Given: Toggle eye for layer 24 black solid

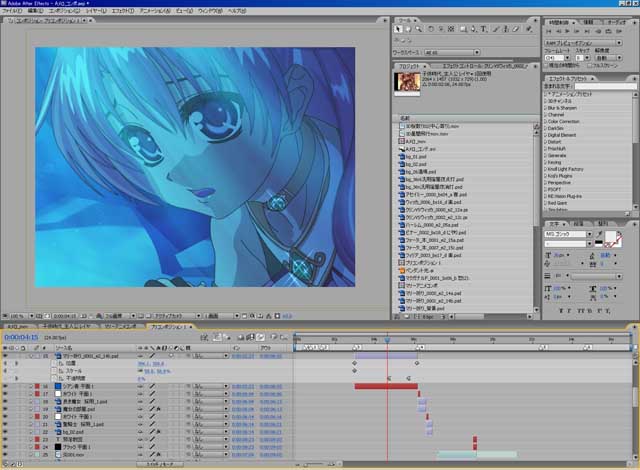Looking at the screenshot, I should [5, 447].
